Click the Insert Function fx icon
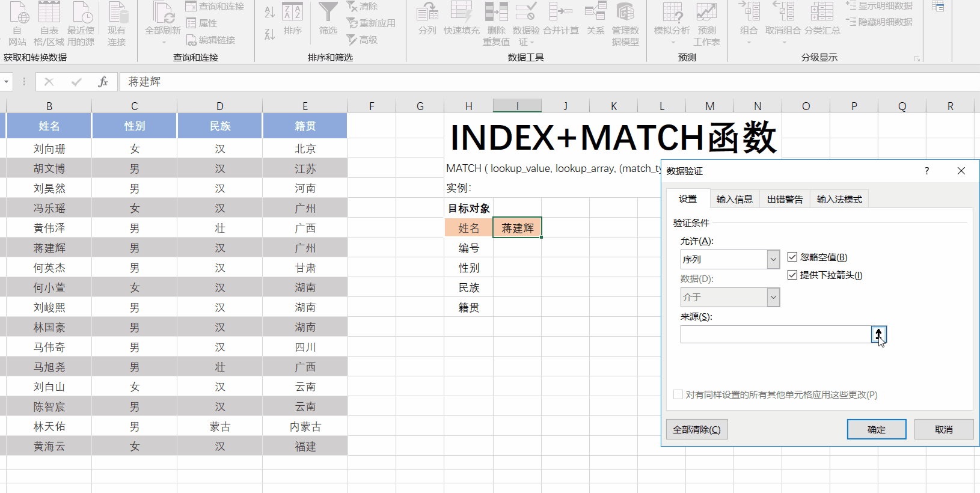980x493 pixels. point(103,82)
